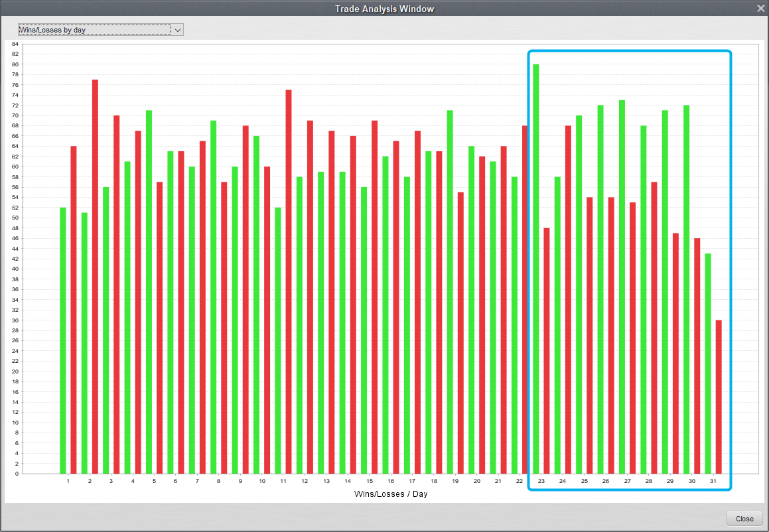Click the 84 value on the y-axis

click(x=15, y=44)
